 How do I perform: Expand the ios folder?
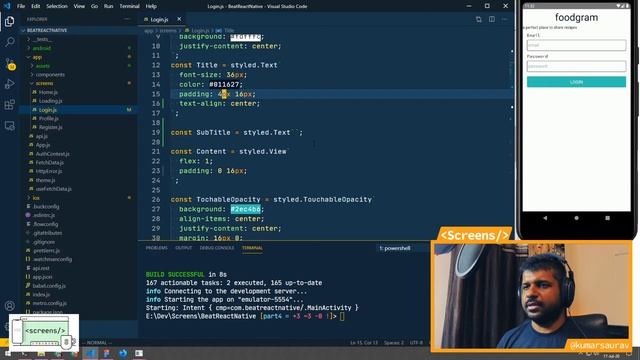click(36, 198)
